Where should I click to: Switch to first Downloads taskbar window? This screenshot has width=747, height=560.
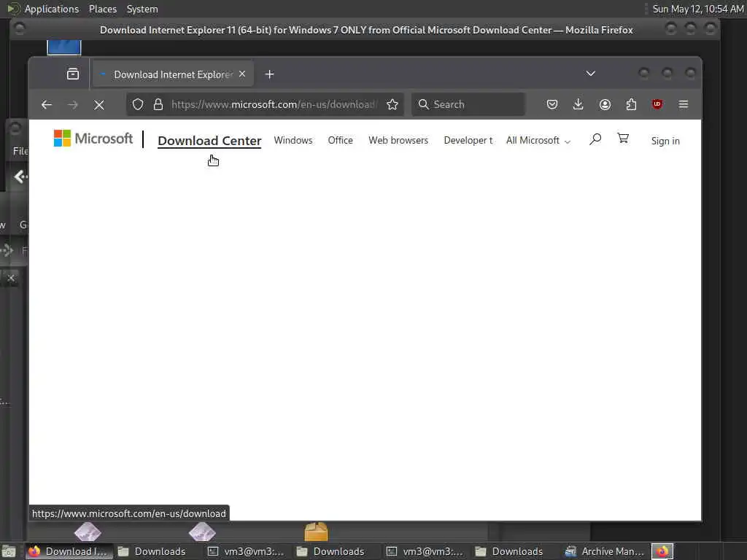(153, 551)
